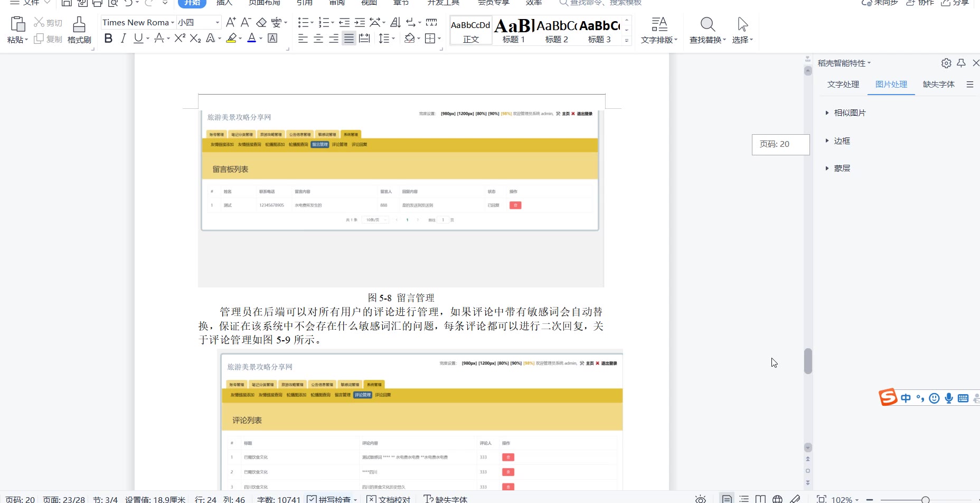Expand the 蒙层 section

click(842, 168)
